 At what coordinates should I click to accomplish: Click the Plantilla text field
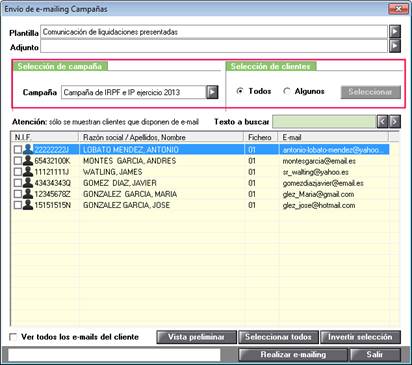(214, 32)
